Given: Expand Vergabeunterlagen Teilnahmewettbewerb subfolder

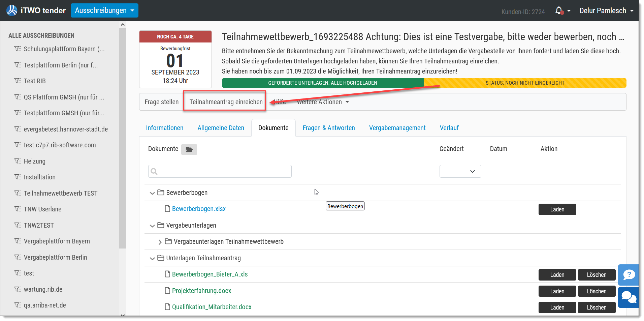Looking at the screenshot, I should [160, 242].
